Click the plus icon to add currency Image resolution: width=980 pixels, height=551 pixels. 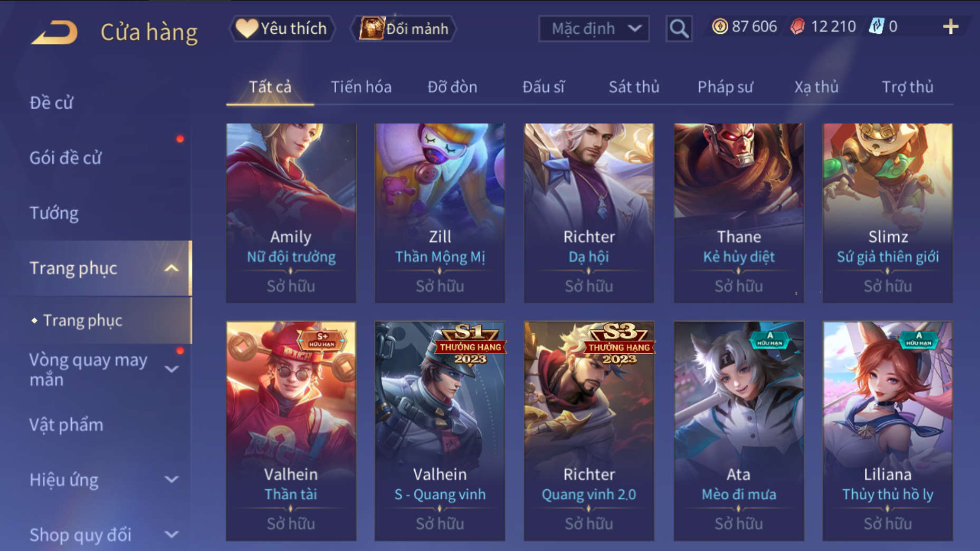pyautogui.click(x=950, y=26)
